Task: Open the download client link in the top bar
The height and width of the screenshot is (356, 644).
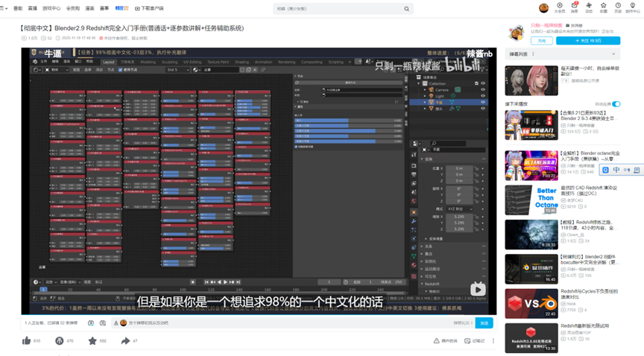Action: coord(149,8)
